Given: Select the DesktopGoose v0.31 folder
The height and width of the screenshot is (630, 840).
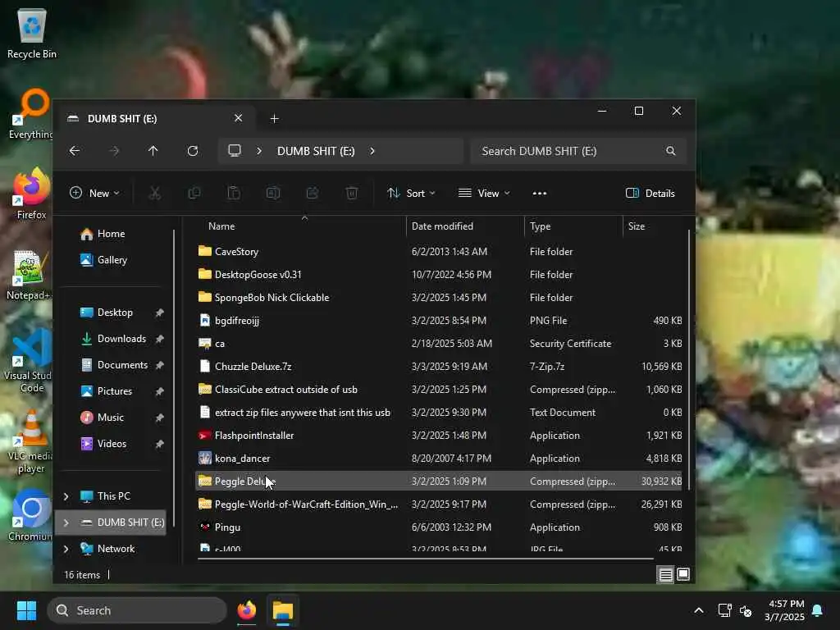Looking at the screenshot, I should (438, 275).
